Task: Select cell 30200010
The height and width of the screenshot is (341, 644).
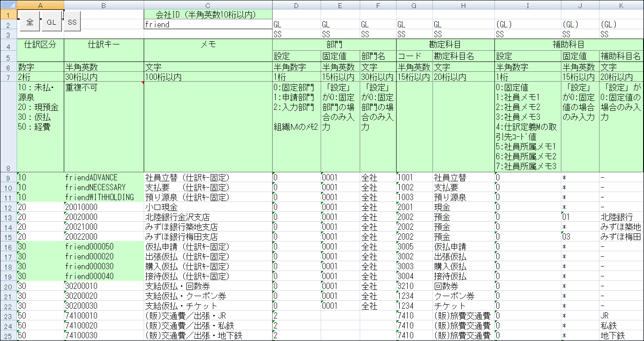Action: click(104, 286)
